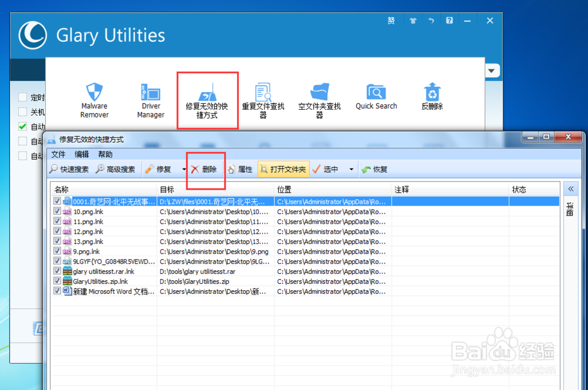588x390 pixels.
Task: Select target path ending with Desktop\9.png
Action: 214,252
